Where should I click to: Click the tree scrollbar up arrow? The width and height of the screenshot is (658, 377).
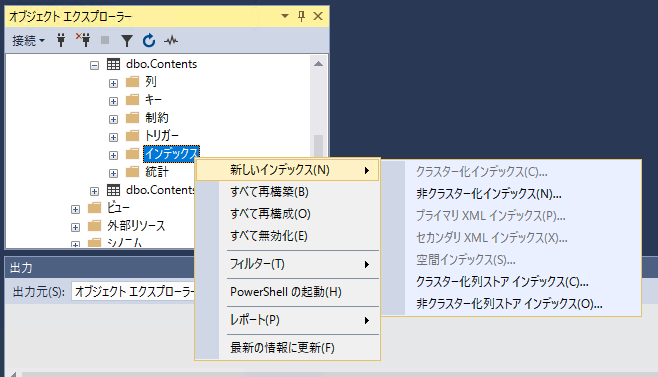tap(319, 64)
